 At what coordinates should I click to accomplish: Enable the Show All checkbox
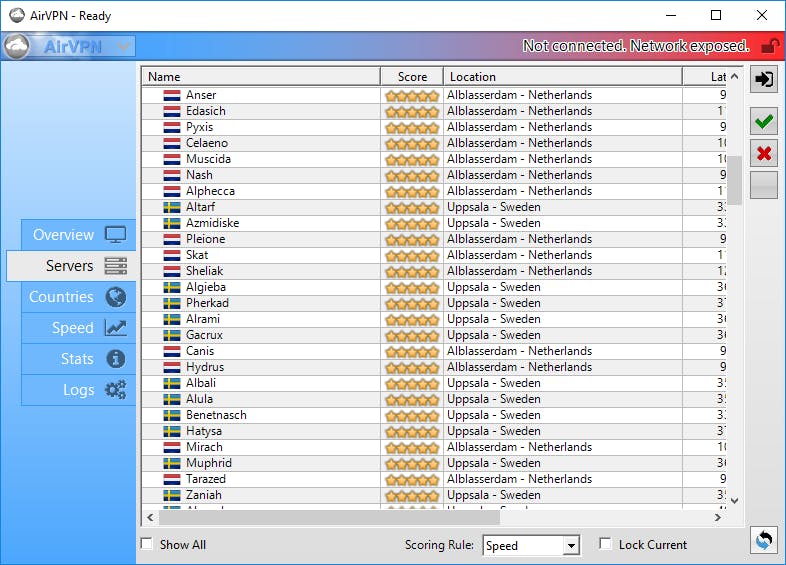click(147, 543)
